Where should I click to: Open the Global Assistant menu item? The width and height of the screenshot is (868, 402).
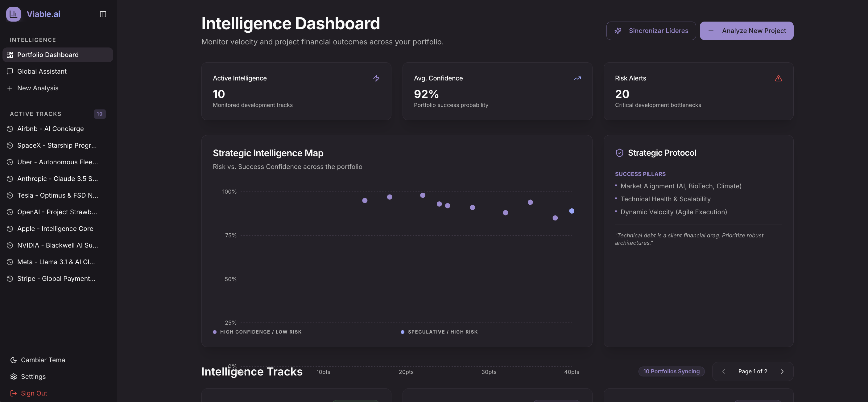pyautogui.click(x=42, y=72)
